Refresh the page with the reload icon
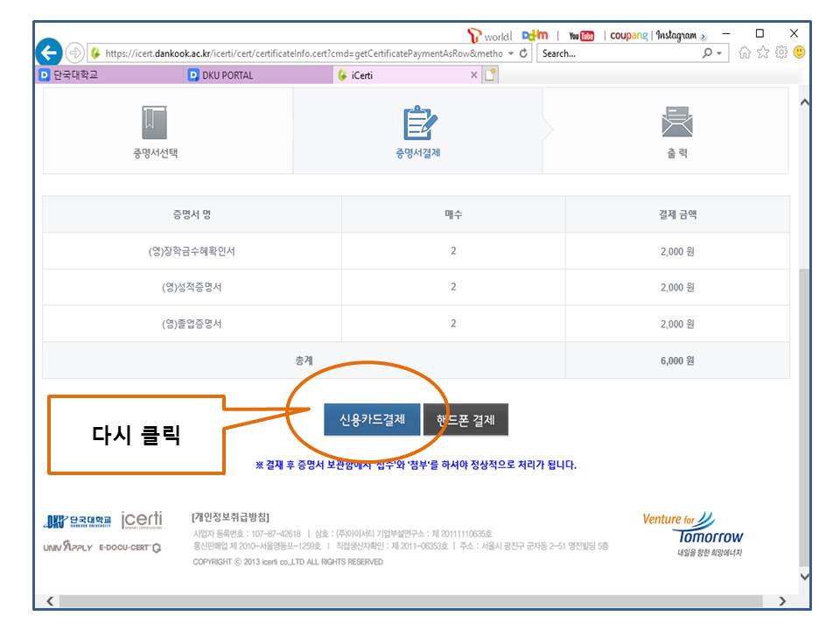This screenshot has height=630, width=840. point(523,53)
